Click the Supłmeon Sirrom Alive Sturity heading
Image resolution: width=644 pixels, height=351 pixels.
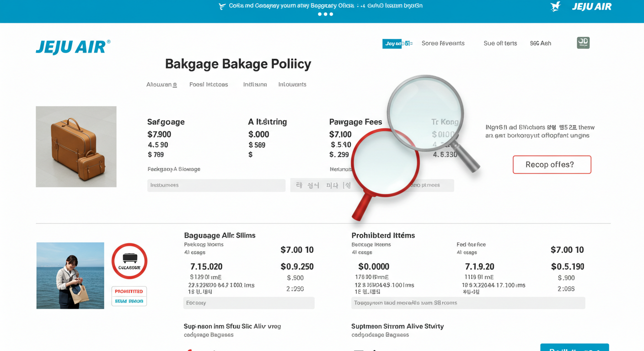pos(397,326)
